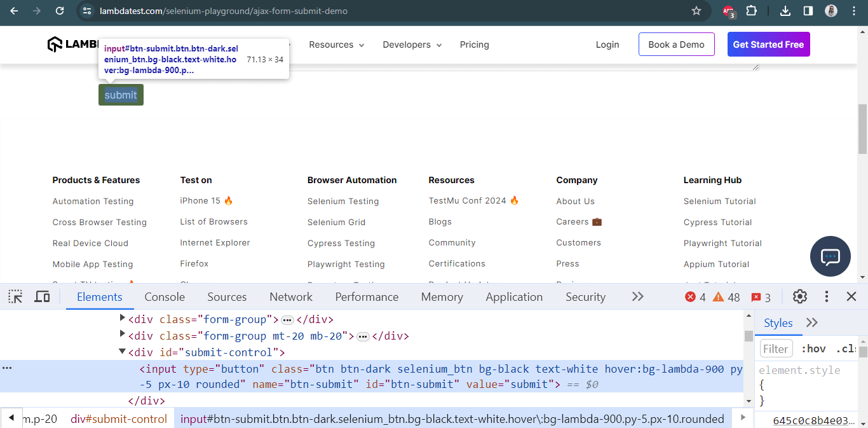868x428 pixels.
Task: Collapse the submit-control div node
Action: (123, 352)
